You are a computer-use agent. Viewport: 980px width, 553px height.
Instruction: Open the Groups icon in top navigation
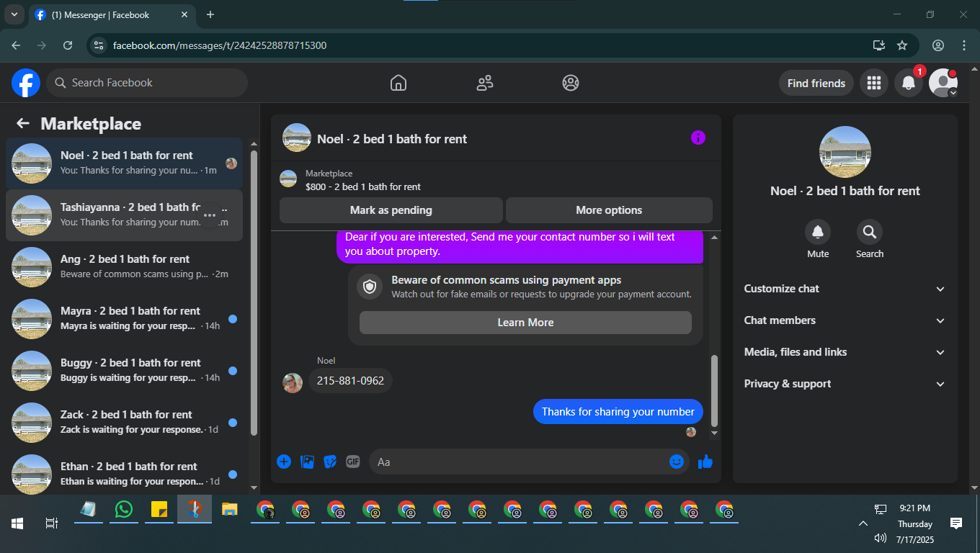point(571,83)
